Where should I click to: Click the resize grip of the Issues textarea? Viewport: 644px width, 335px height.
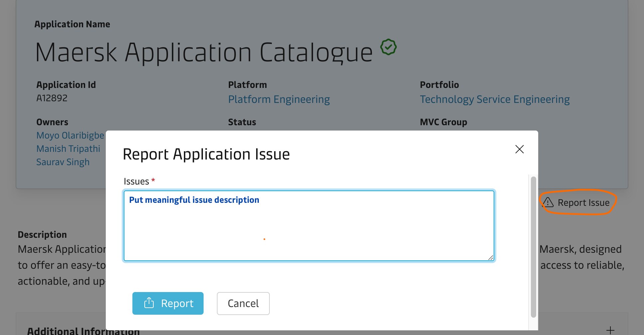pos(491,257)
